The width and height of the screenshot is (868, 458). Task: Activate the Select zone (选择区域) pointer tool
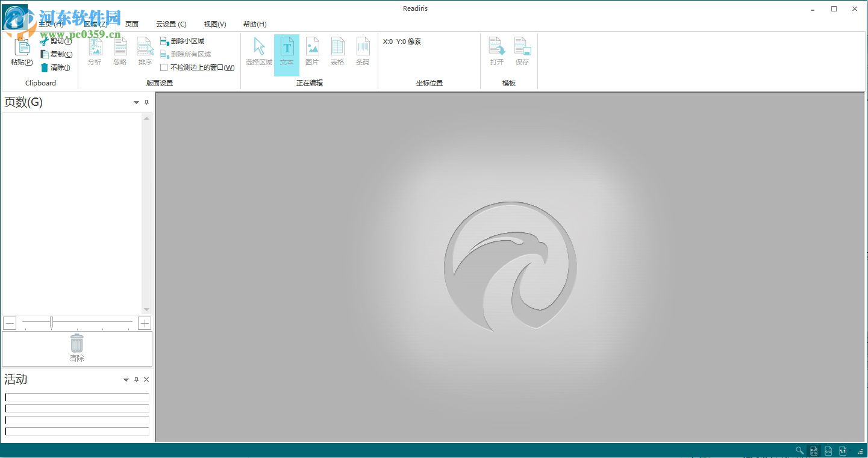point(259,52)
